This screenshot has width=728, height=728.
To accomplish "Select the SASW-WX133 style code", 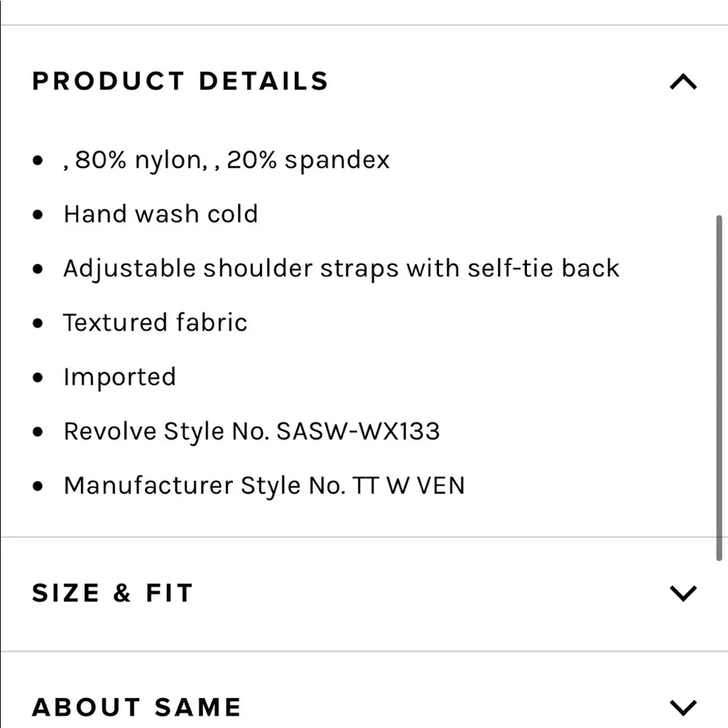I will (x=358, y=431).
